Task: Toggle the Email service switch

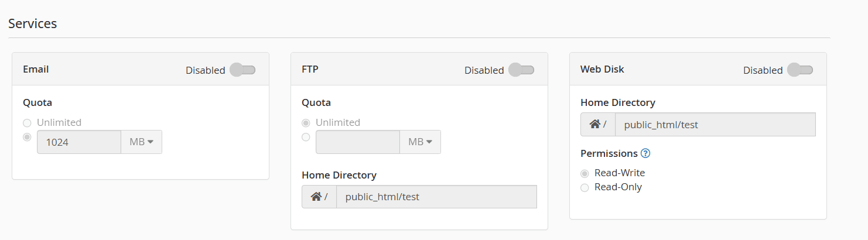Action: [242, 70]
